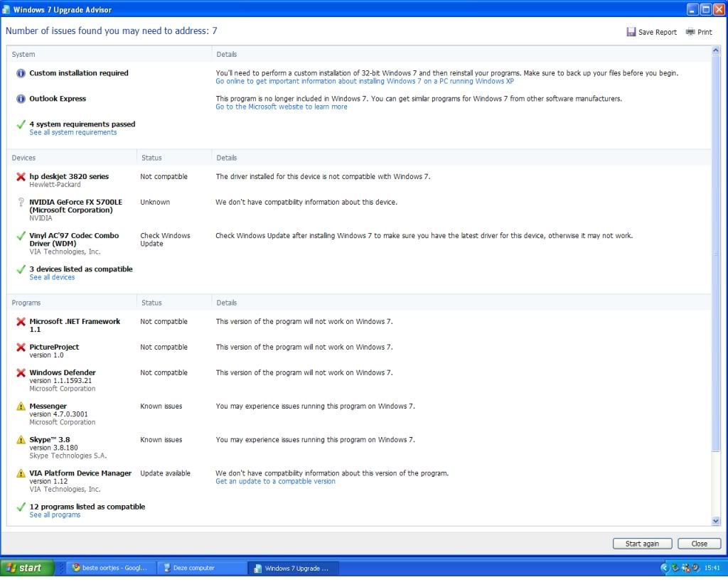Image resolution: width=728 pixels, height=582 pixels.
Task: Click green check beside 12 programs listed as compatible
Action: click(21, 507)
